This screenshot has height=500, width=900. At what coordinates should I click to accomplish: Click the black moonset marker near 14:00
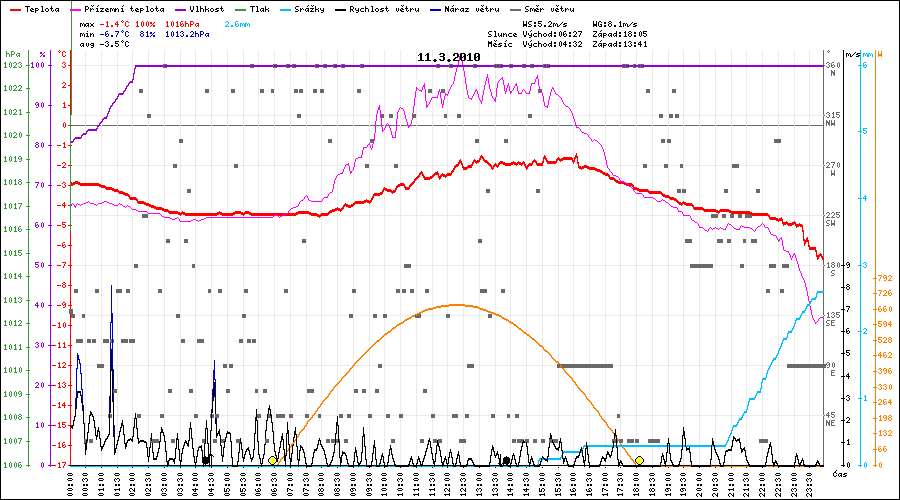(508, 460)
